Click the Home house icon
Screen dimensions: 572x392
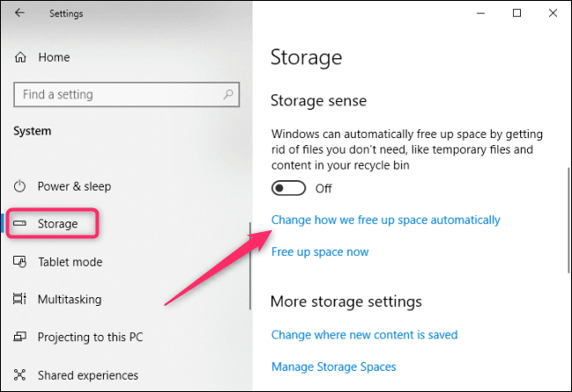pos(21,57)
